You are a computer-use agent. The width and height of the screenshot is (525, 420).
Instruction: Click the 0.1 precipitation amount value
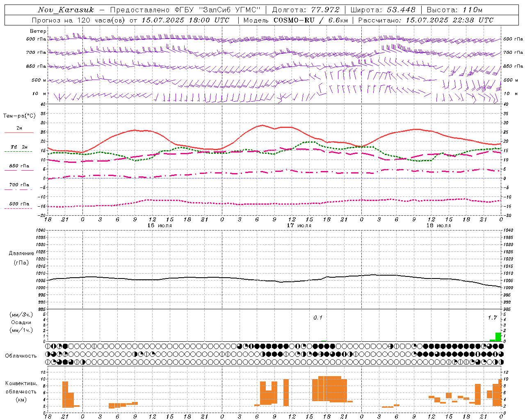point(318,317)
